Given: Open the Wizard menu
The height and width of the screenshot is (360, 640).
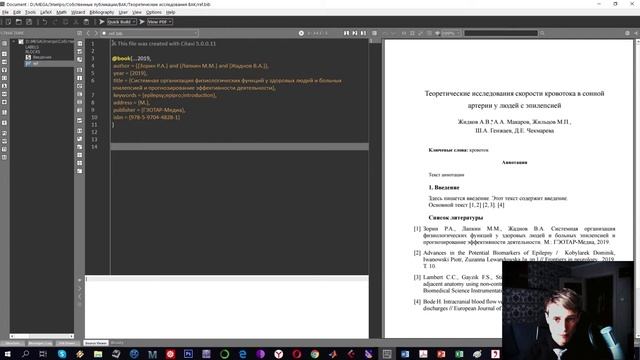Looking at the screenshot, I should tap(78, 12).
